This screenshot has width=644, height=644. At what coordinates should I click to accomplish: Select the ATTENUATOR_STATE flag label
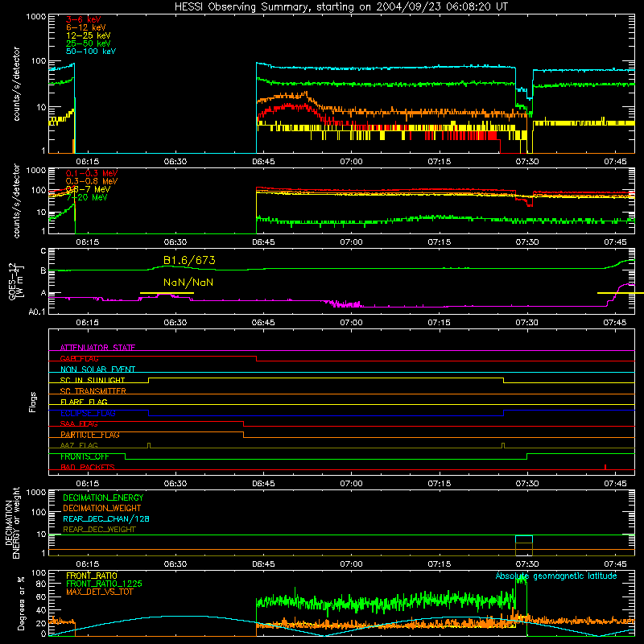click(x=97, y=348)
